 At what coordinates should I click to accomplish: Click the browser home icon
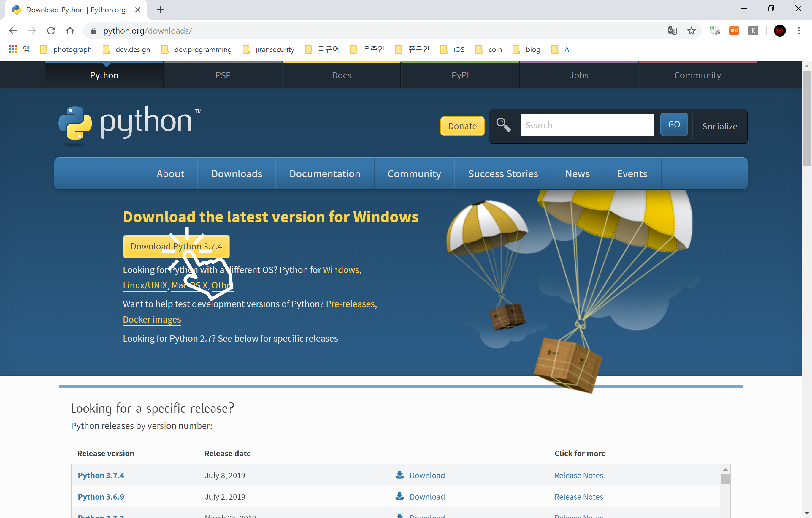70,31
